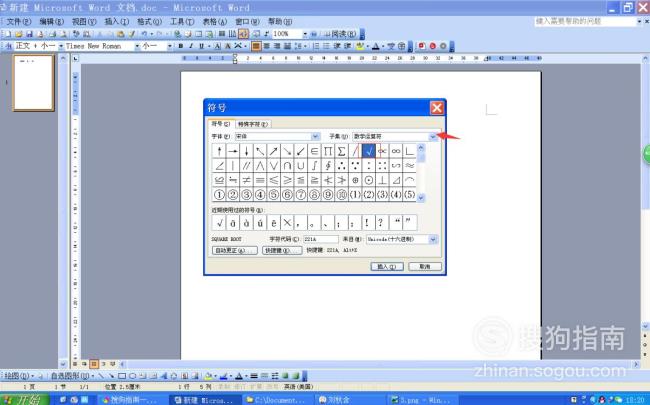Open the font (字体) dropdown in symbol dialog
650x405 pixels.
tap(315, 136)
